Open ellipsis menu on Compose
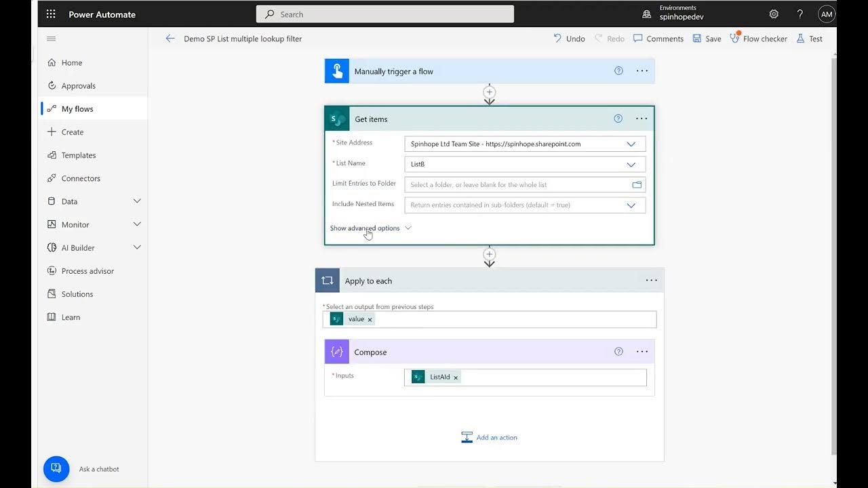 [642, 352]
